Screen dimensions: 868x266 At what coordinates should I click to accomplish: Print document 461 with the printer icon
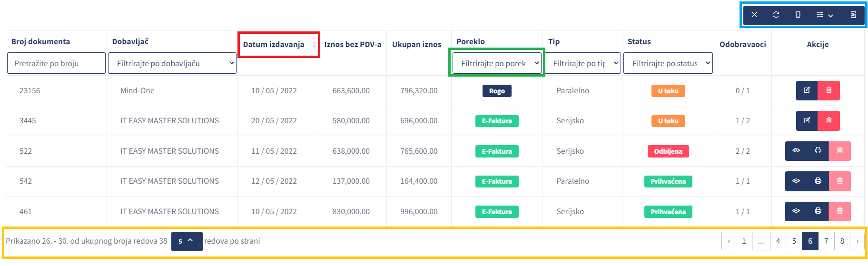click(818, 211)
